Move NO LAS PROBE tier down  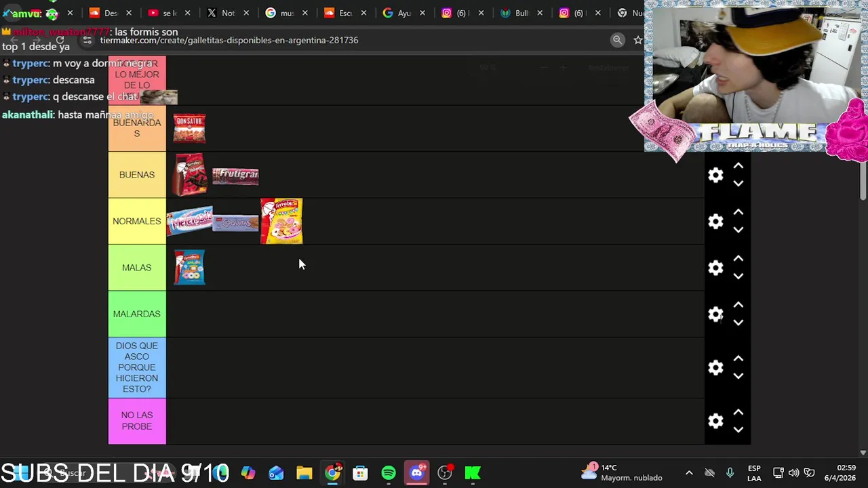coord(738,430)
